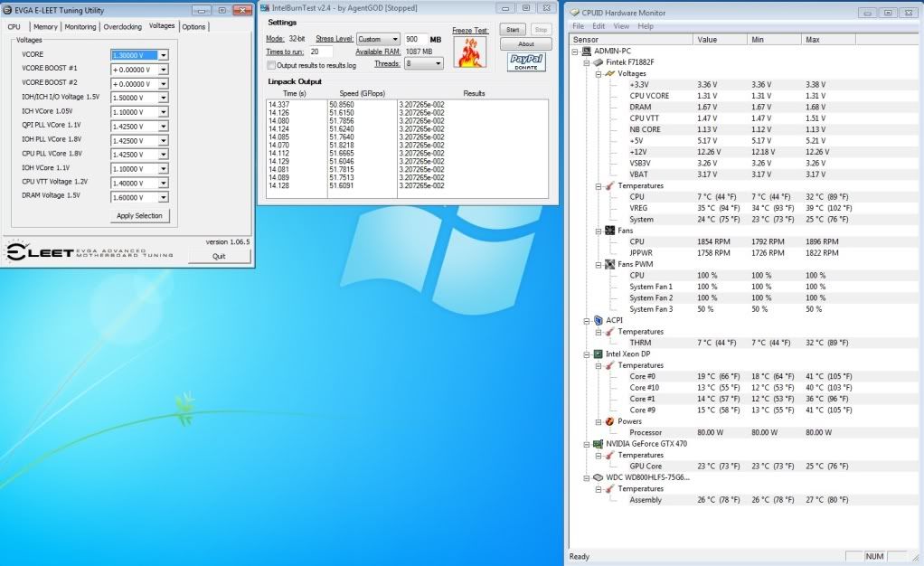This screenshot has width=924, height=566.
Task: Select the Processor power row
Action: coord(742,432)
